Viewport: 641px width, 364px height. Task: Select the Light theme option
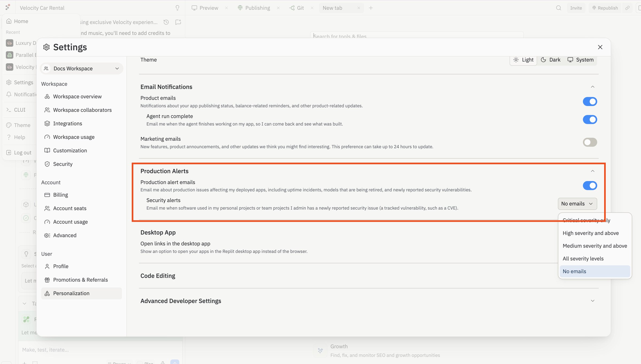tap(523, 60)
